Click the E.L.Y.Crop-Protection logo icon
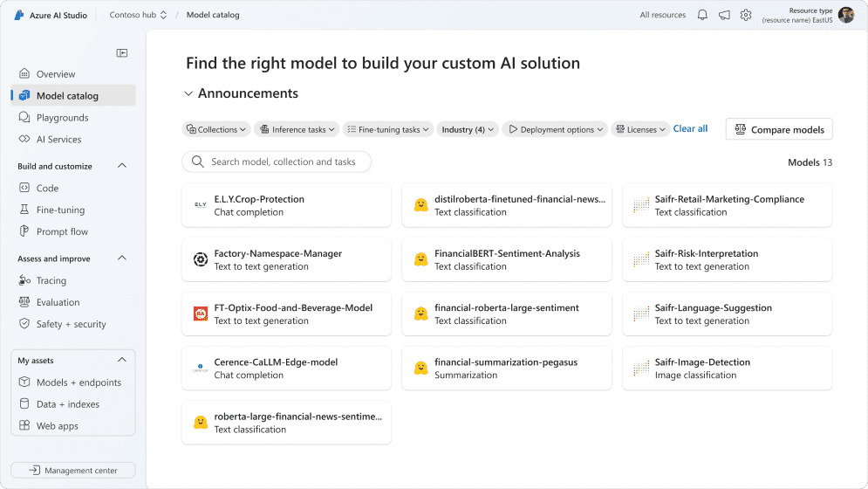The height and width of the screenshot is (489, 868). [201, 204]
